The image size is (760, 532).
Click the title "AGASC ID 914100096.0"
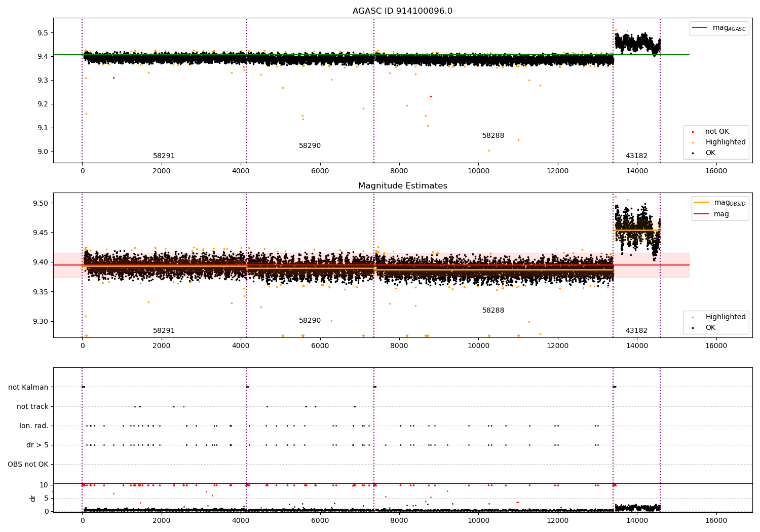[402, 11]
